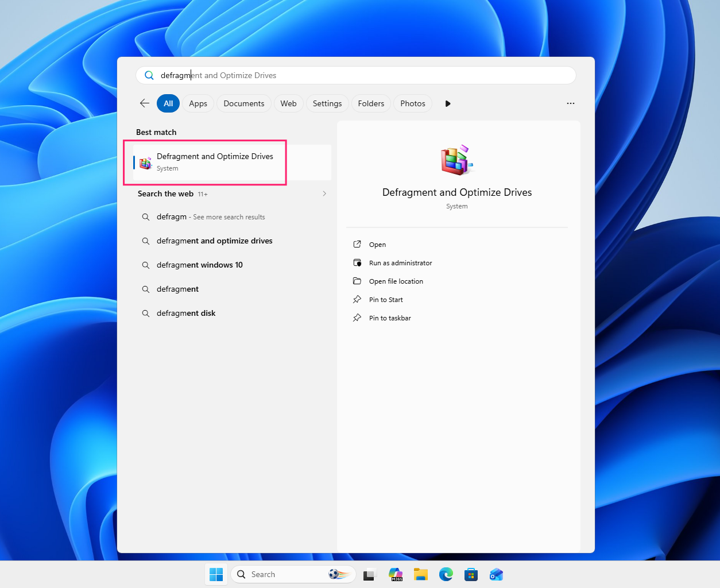Open Outlook from the taskbar
720x588 pixels.
[x=496, y=574]
